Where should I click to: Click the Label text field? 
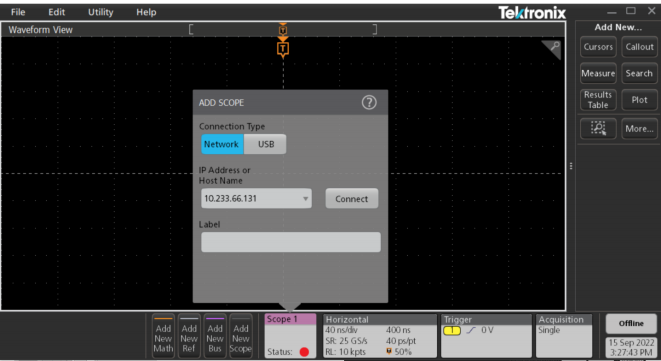(291, 242)
